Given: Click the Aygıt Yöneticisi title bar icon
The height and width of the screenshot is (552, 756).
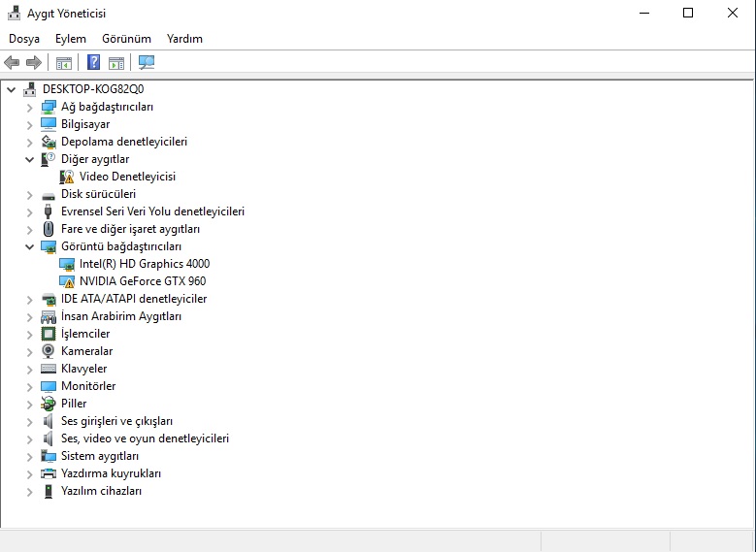Looking at the screenshot, I should point(14,13).
